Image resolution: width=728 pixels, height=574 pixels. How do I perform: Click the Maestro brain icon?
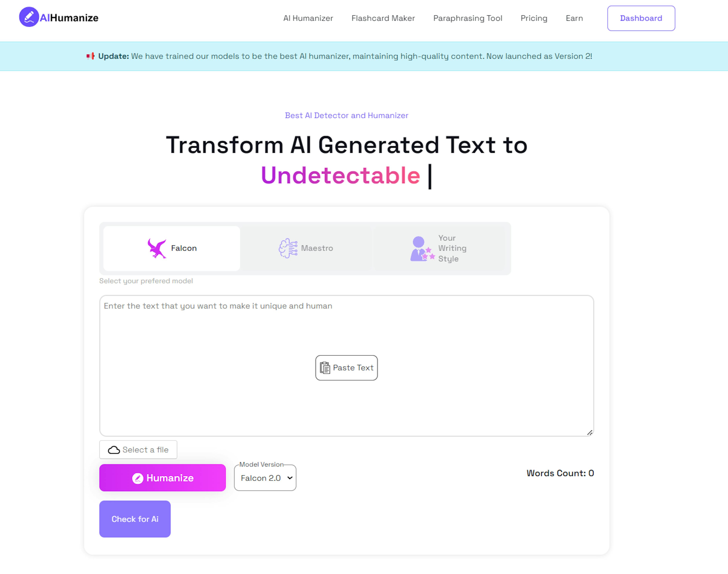click(288, 248)
